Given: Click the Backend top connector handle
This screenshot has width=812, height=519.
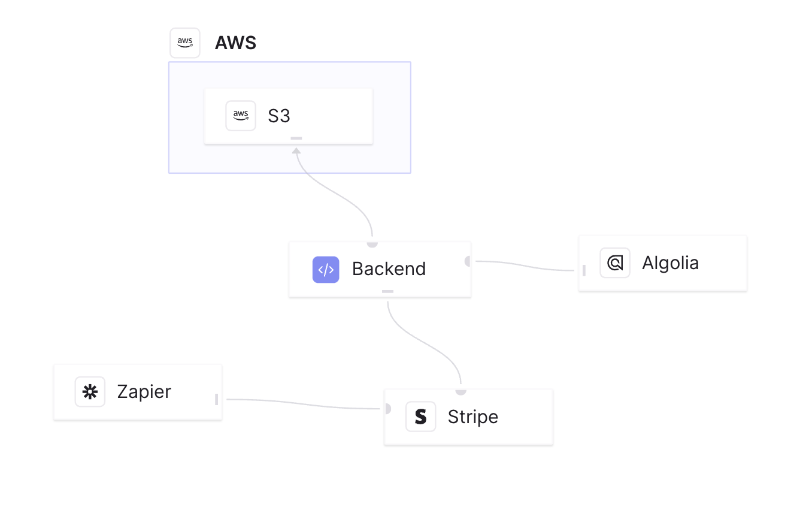Looking at the screenshot, I should coord(372,244).
